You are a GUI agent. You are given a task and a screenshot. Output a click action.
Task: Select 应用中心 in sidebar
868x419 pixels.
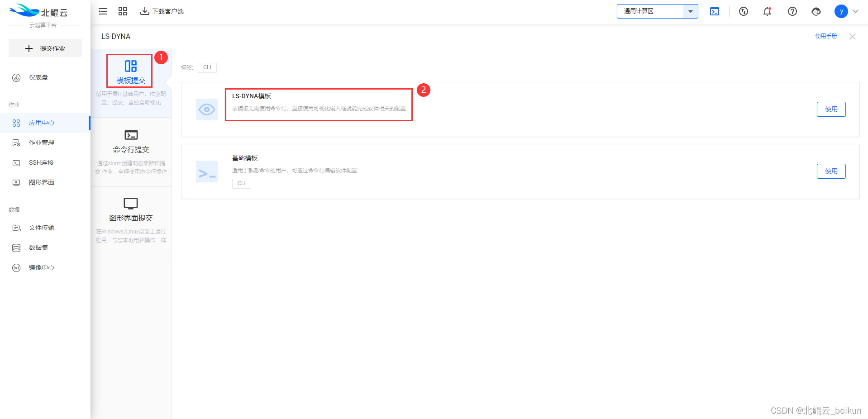pos(45,123)
